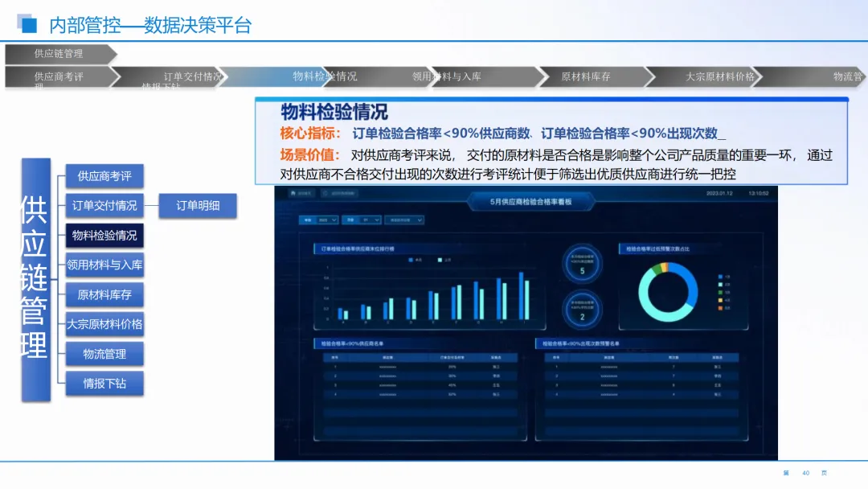Click orange 5次 swatch in donut legend

[720, 308]
